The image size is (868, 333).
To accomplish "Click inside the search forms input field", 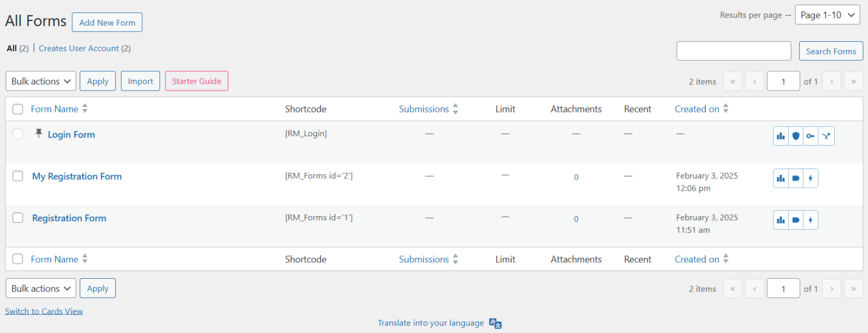I will pyautogui.click(x=733, y=50).
